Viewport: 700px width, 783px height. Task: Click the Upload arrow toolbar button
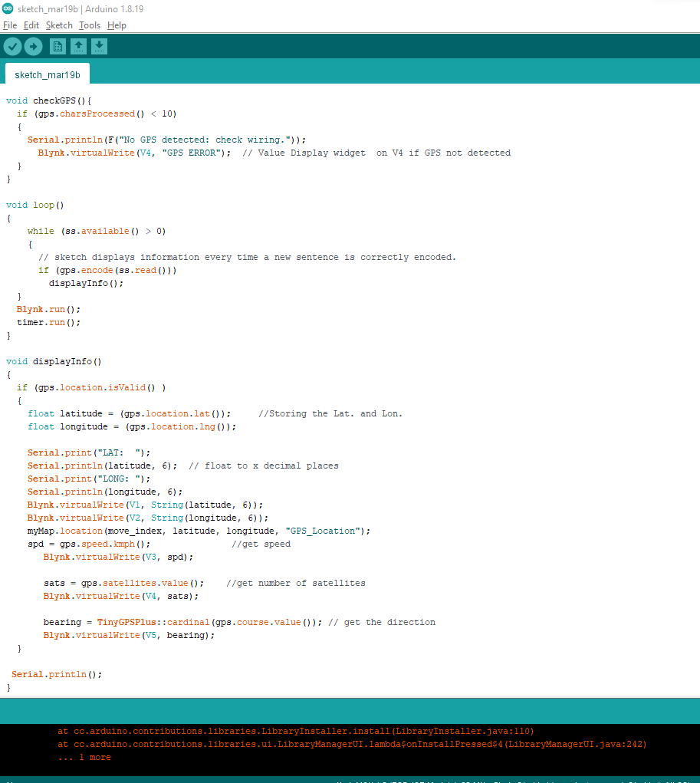point(34,47)
